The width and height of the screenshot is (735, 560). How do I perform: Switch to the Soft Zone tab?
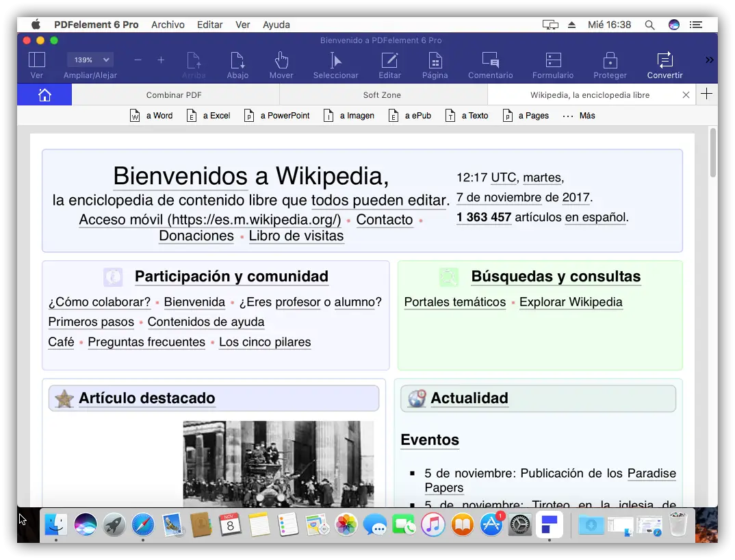382,95
